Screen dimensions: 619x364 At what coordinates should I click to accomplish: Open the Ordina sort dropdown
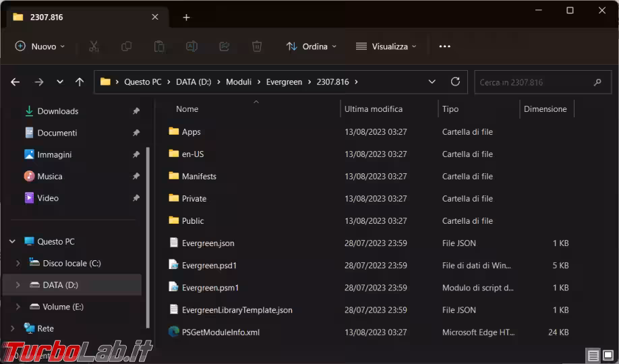pyautogui.click(x=312, y=47)
